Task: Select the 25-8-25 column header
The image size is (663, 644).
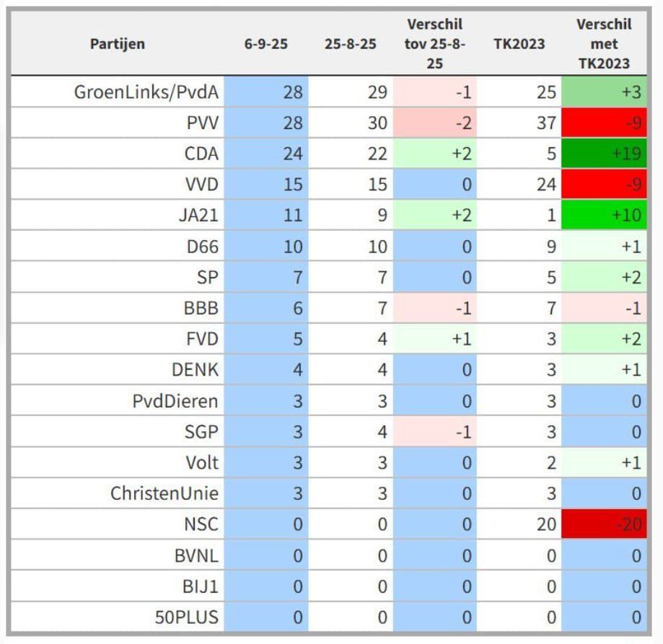Action: [x=350, y=44]
